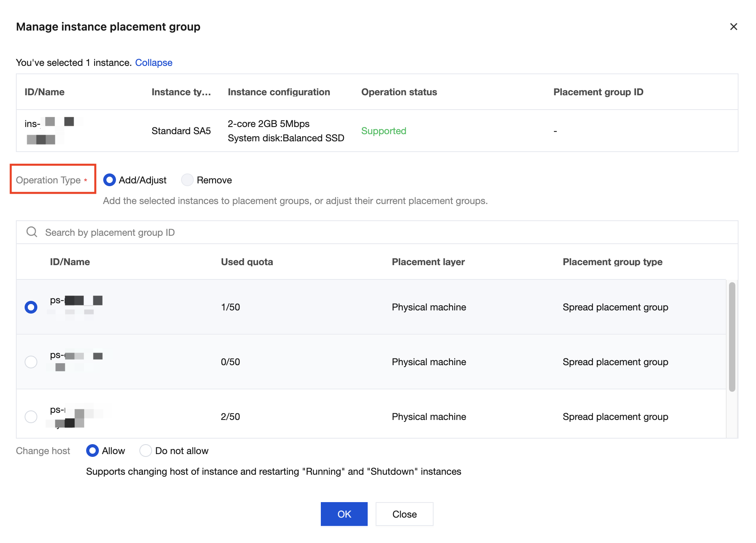Screen dimensions: 756x543
Task: Click the Instance type column header
Action: click(x=181, y=92)
